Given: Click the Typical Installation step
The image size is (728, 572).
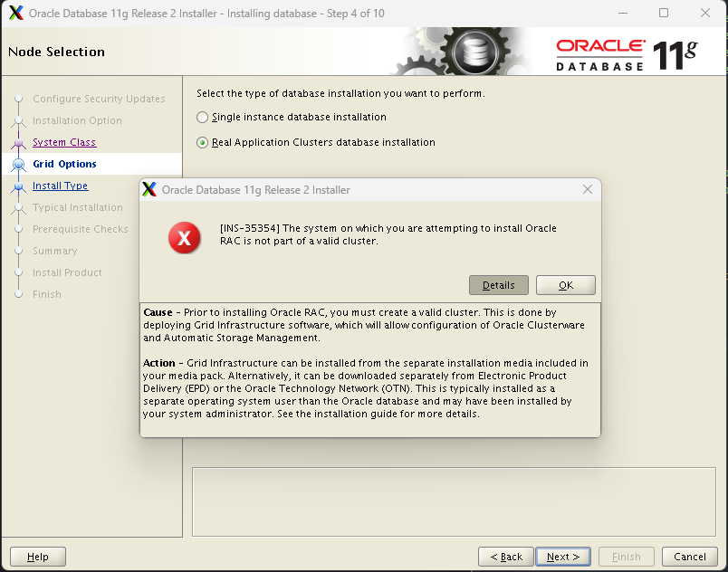Looking at the screenshot, I should [x=78, y=207].
